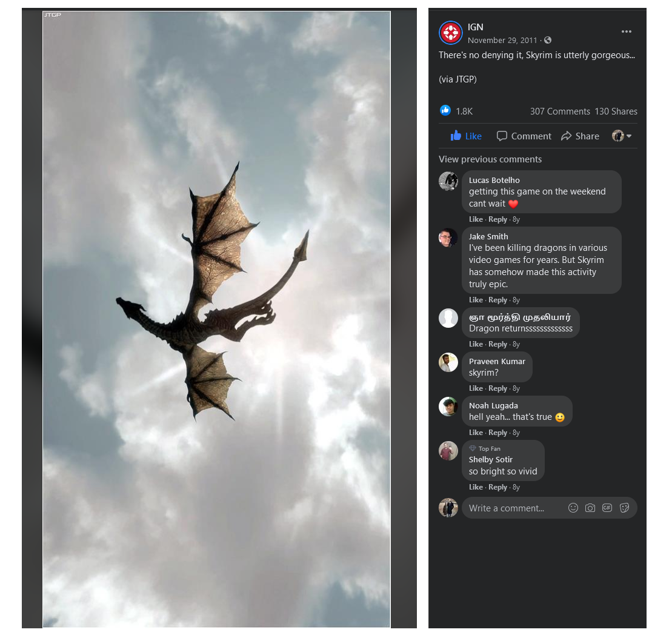The image size is (672, 638).
Task: Open the 130 Shares count
Action: tap(616, 111)
